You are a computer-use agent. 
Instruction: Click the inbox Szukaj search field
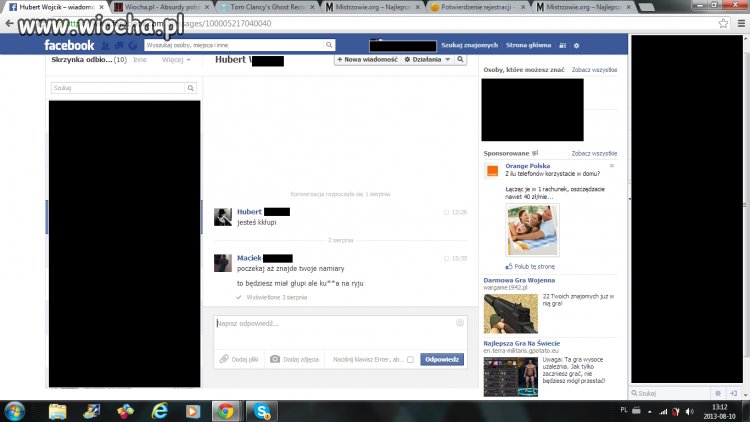(x=118, y=88)
